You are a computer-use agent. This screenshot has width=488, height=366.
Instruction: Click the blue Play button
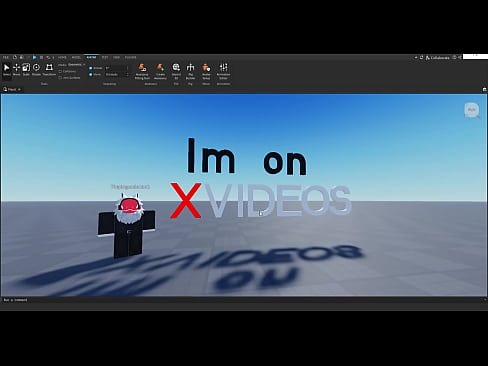(x=34, y=58)
